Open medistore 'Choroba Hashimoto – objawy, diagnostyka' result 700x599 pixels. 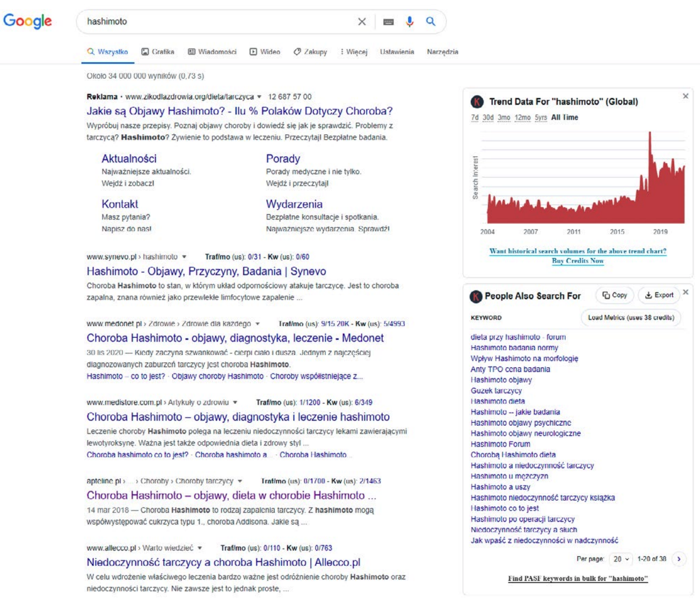tap(238, 417)
